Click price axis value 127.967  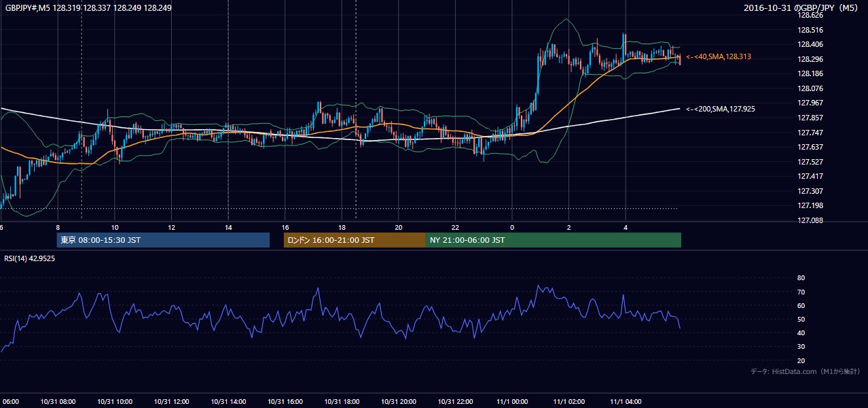pyautogui.click(x=811, y=103)
